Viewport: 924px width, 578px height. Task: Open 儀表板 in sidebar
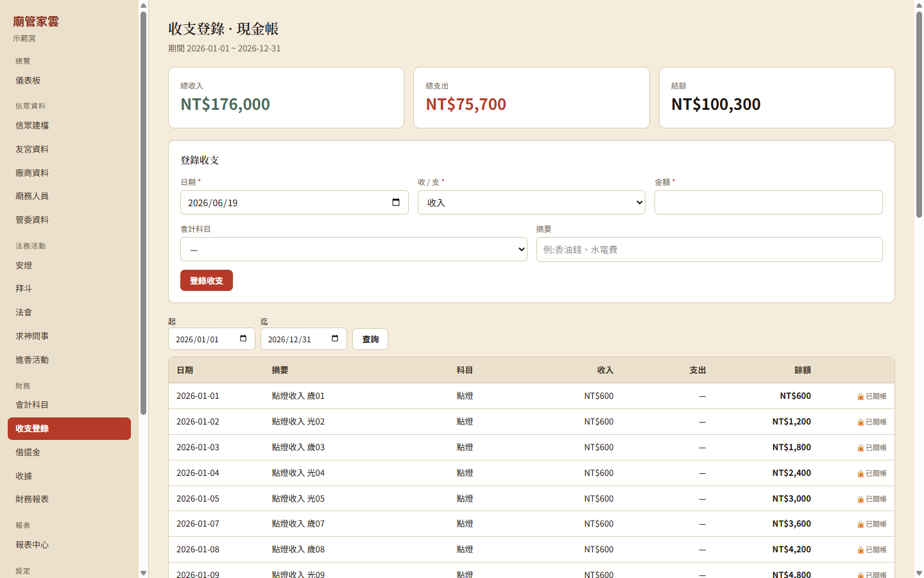pos(69,80)
